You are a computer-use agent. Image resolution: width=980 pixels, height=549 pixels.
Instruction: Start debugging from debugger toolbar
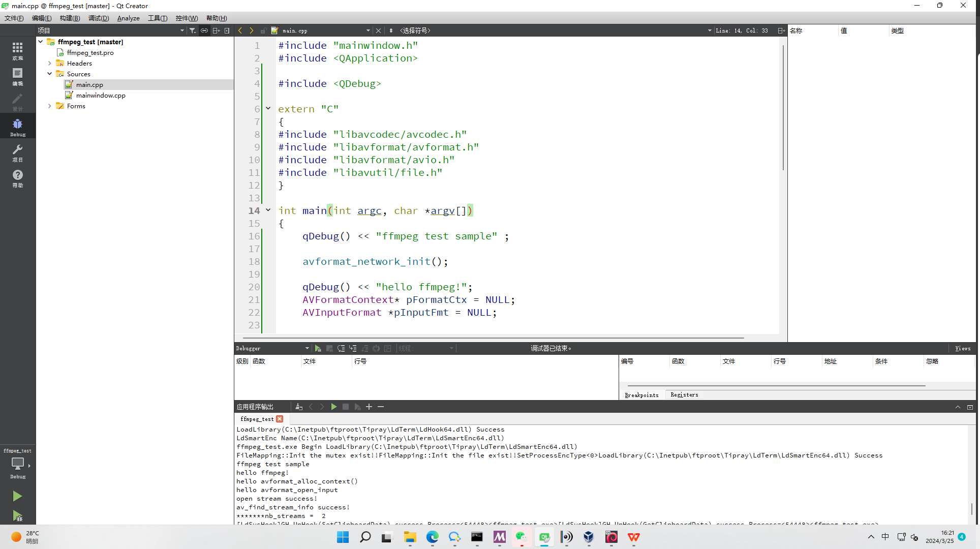click(x=318, y=349)
